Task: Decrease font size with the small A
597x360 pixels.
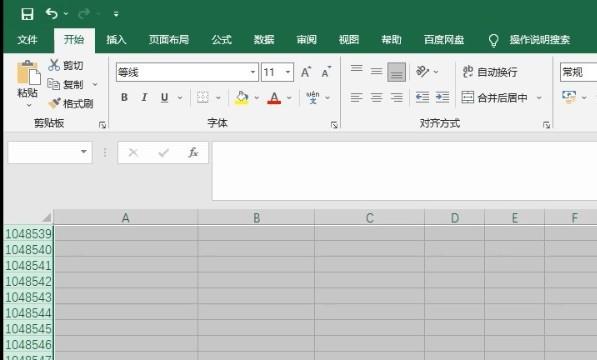Action: click(x=326, y=72)
